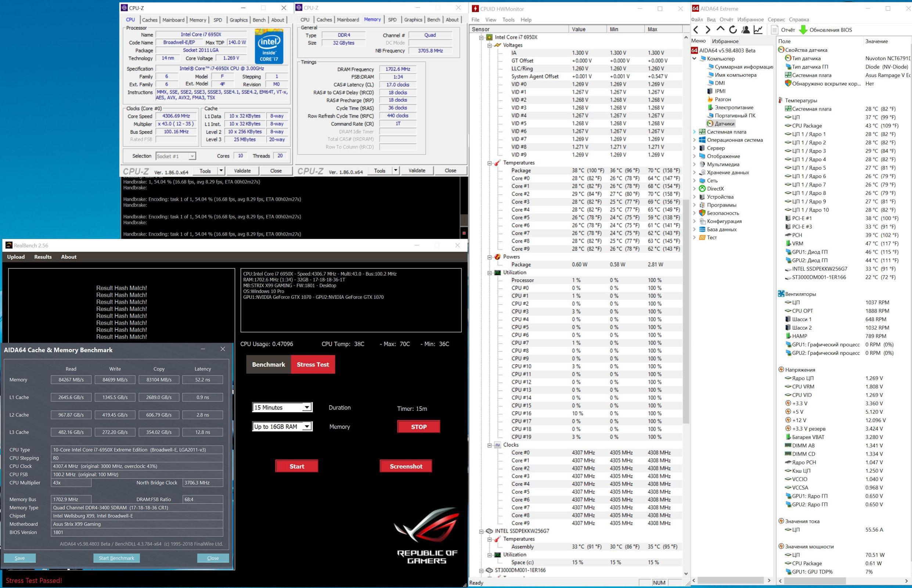Collapse the Компьютер tree node in AIDA64
Image resolution: width=912 pixels, height=588 pixels.
(694, 59)
